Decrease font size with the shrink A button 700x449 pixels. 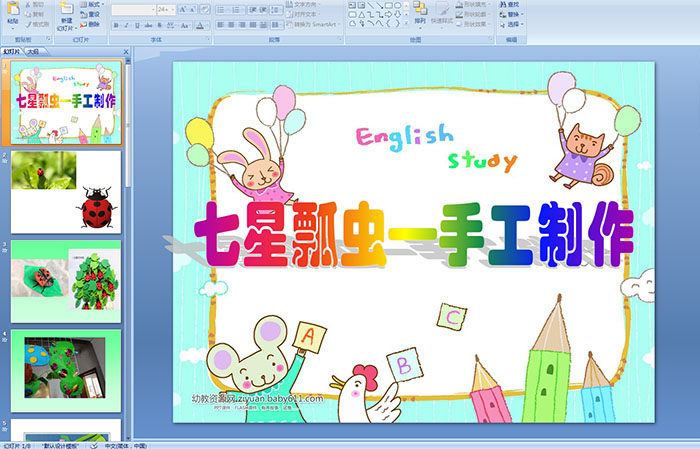192,9
